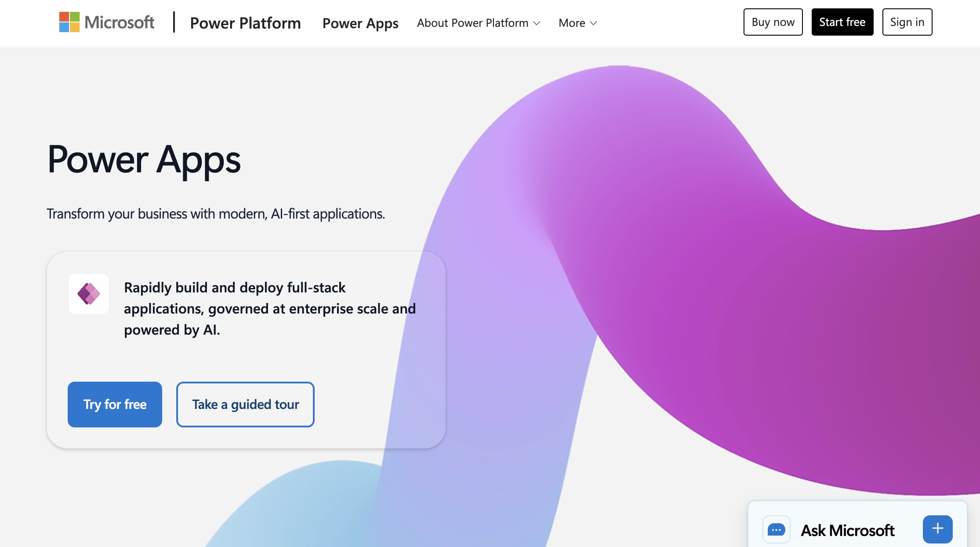The image size is (980, 547).
Task: Click the Try for free button
Action: (115, 405)
